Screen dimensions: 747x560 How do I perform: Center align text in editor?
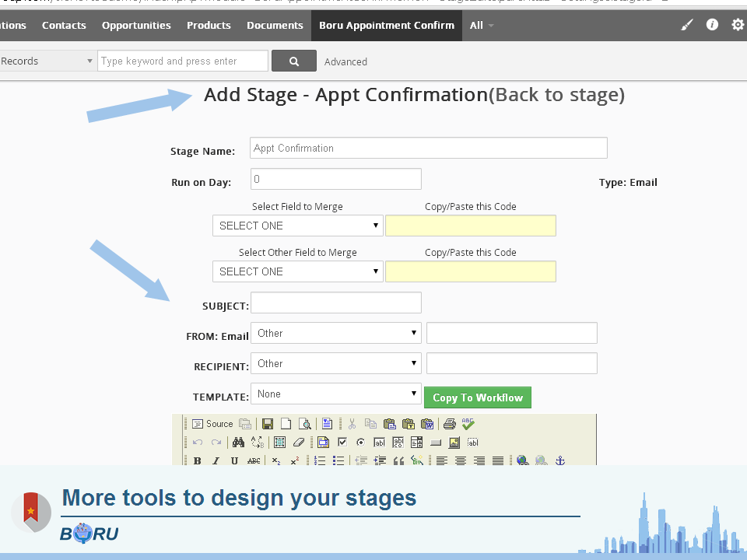coord(460,460)
